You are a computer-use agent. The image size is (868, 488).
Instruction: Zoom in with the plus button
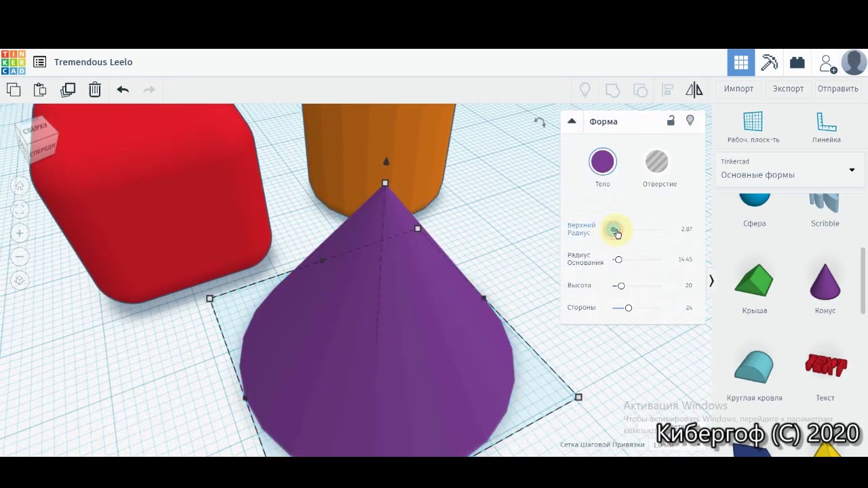point(20,233)
